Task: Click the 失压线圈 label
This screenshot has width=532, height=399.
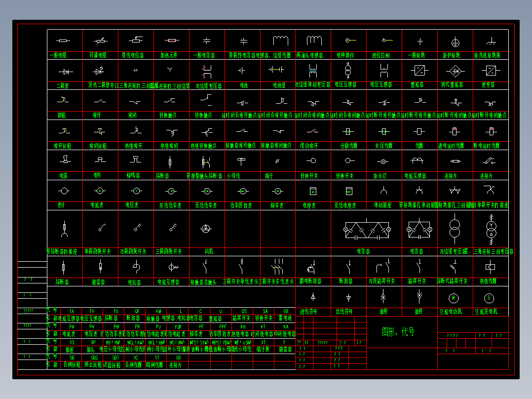Action: point(383,145)
